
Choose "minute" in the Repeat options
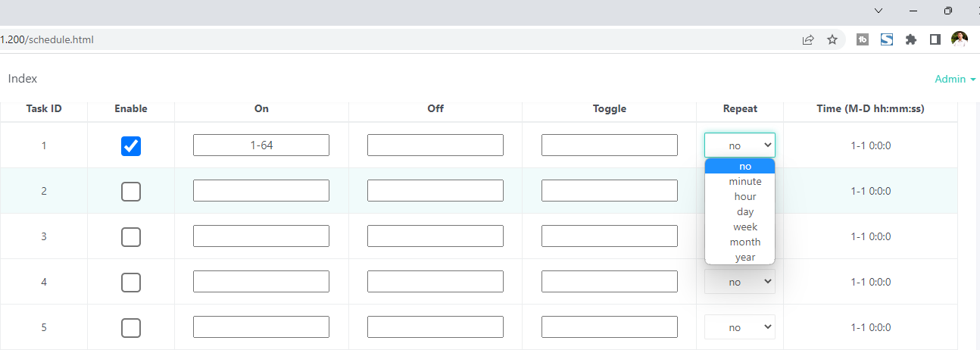[744, 181]
